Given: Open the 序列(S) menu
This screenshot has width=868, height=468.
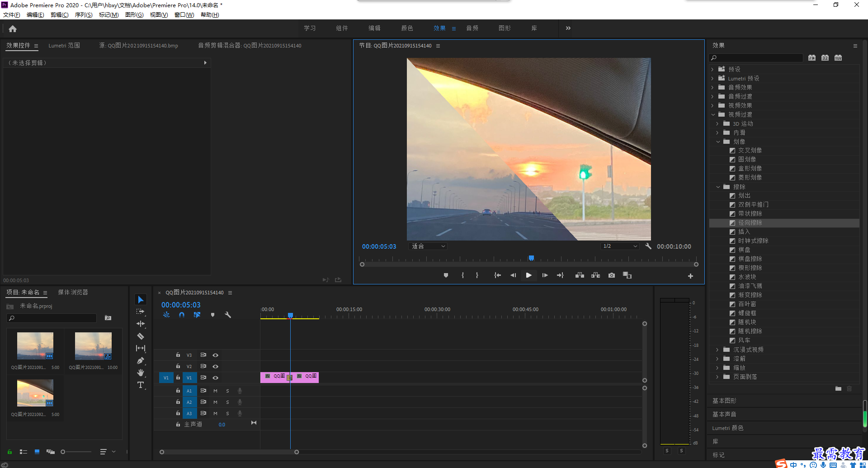Looking at the screenshot, I should [84, 15].
